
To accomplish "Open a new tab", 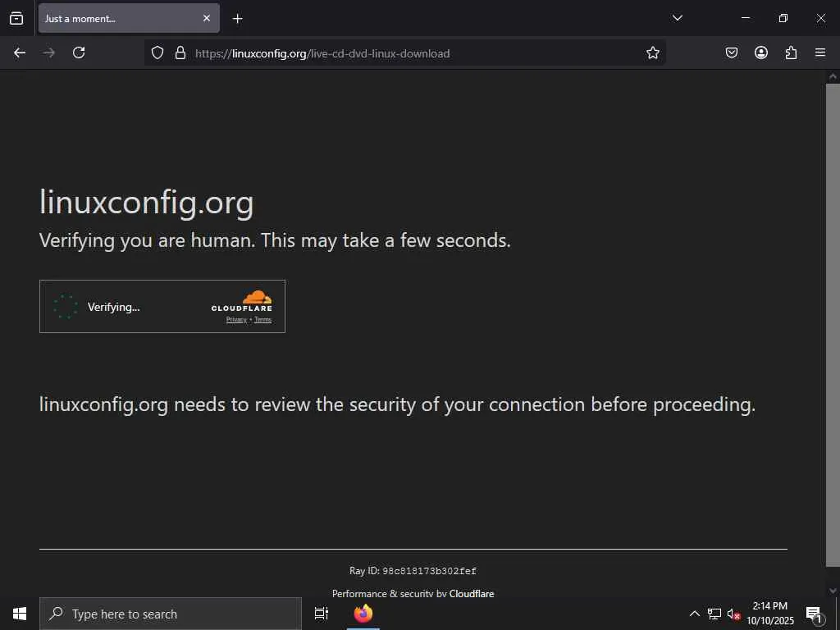I will pyautogui.click(x=238, y=18).
